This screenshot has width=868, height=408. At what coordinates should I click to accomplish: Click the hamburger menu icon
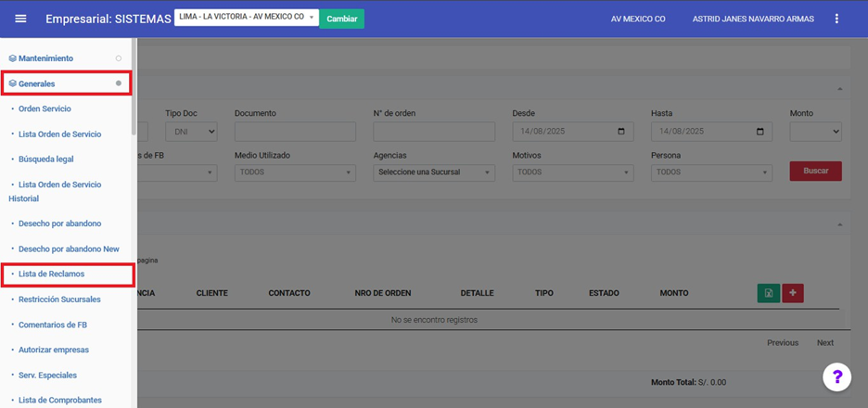pyautogui.click(x=20, y=19)
